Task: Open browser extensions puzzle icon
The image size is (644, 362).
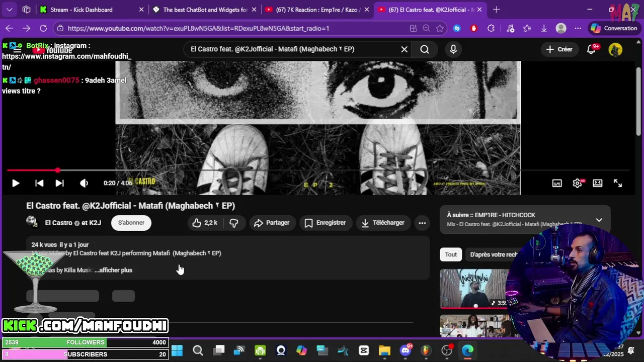Action: [491, 28]
